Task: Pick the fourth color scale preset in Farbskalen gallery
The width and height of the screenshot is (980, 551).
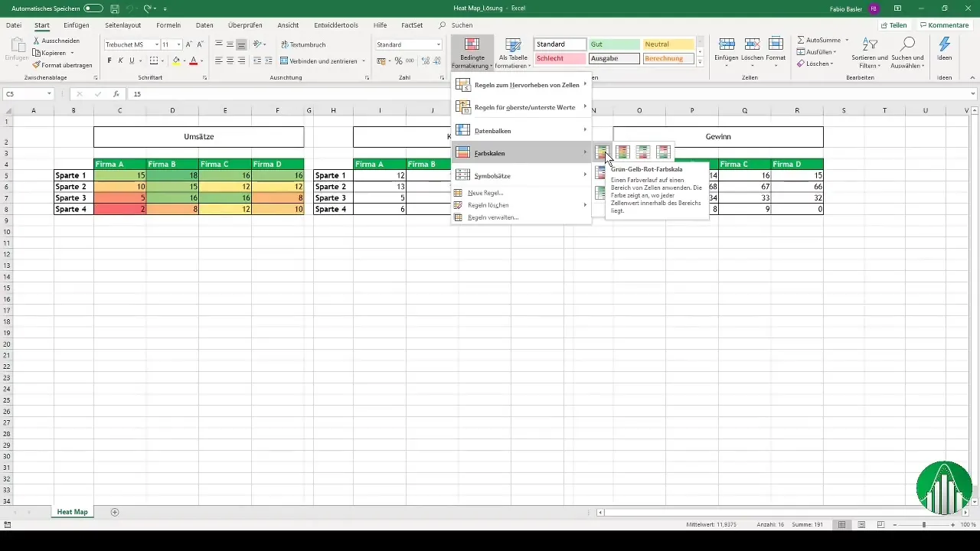Action: (x=663, y=152)
